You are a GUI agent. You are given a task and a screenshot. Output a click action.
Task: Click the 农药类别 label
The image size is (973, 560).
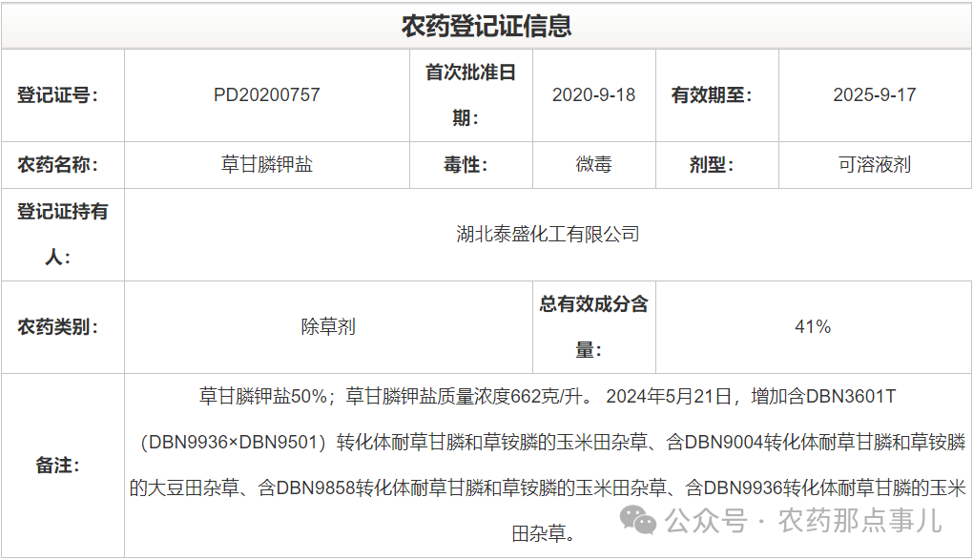57,326
